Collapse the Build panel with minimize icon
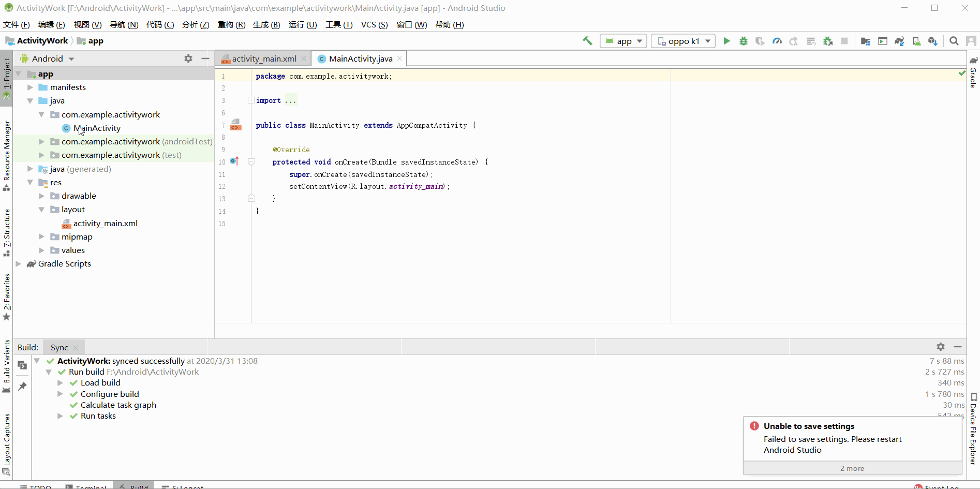This screenshot has height=489, width=980. (958, 347)
